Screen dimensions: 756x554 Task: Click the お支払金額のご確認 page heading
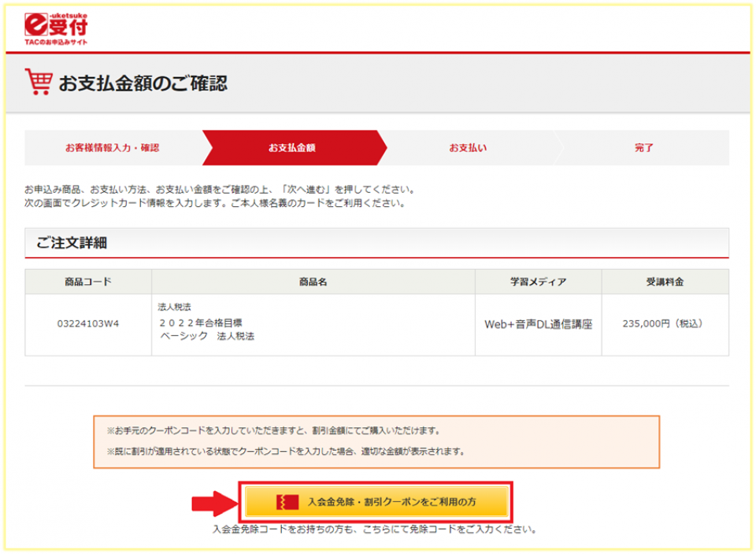pyautogui.click(x=143, y=83)
